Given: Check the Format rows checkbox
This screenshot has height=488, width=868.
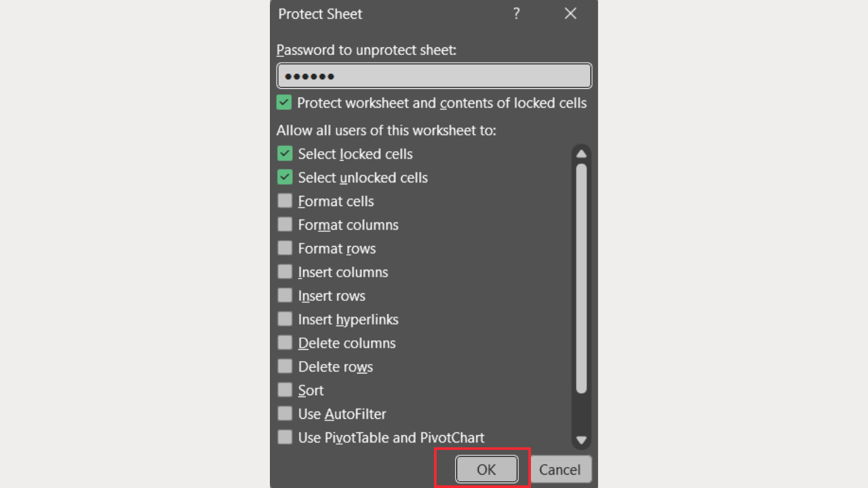Looking at the screenshot, I should 285,249.
